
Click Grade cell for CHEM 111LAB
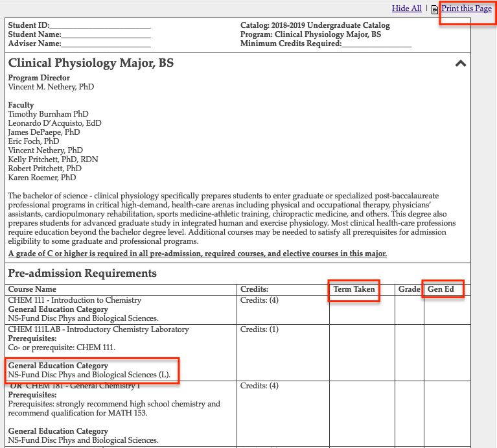[410, 353]
